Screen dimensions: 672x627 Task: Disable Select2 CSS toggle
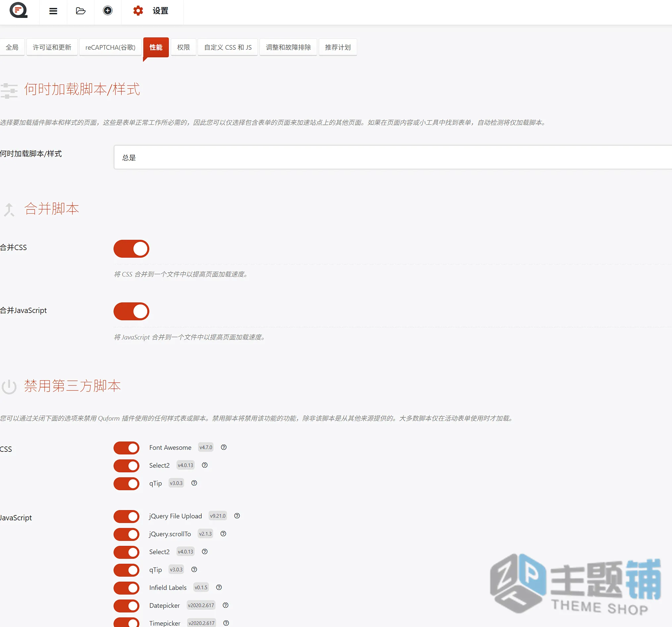click(x=126, y=466)
